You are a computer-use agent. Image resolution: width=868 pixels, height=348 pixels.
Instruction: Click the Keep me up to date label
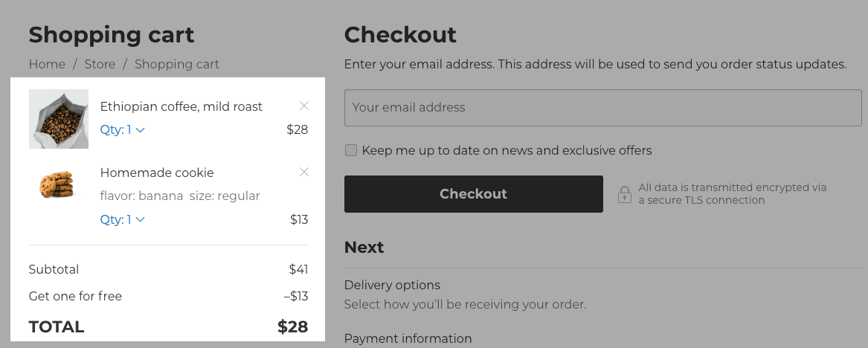pyautogui.click(x=507, y=151)
